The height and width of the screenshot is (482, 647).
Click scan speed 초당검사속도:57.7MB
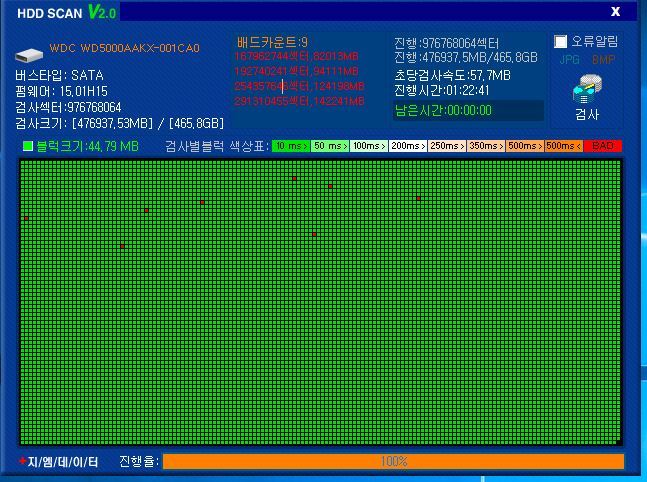click(x=453, y=75)
